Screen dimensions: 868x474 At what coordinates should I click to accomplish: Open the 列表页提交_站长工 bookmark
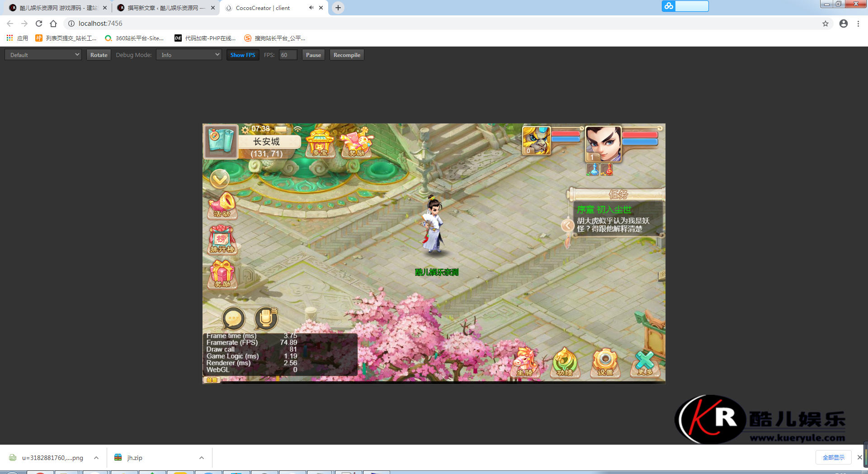tap(66, 38)
